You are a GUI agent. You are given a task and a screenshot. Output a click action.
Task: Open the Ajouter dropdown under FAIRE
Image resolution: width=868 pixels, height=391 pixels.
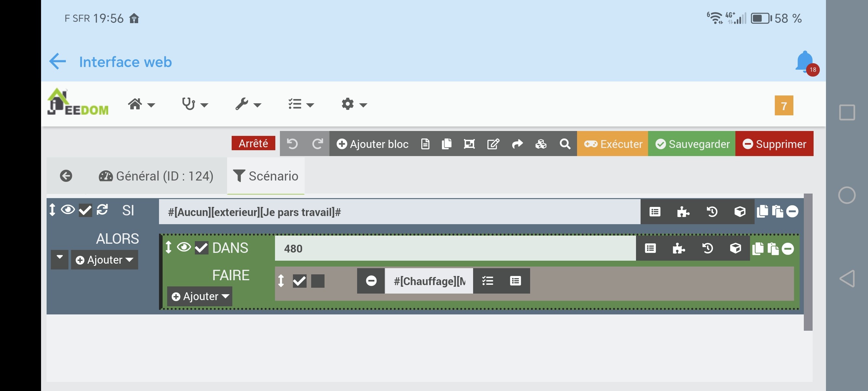point(200,296)
